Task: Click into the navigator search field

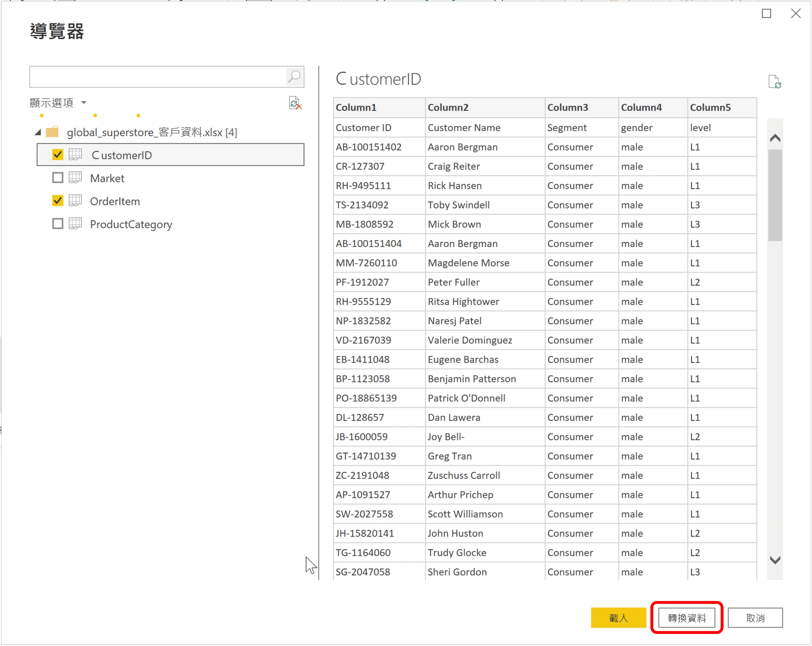Action: [x=158, y=77]
